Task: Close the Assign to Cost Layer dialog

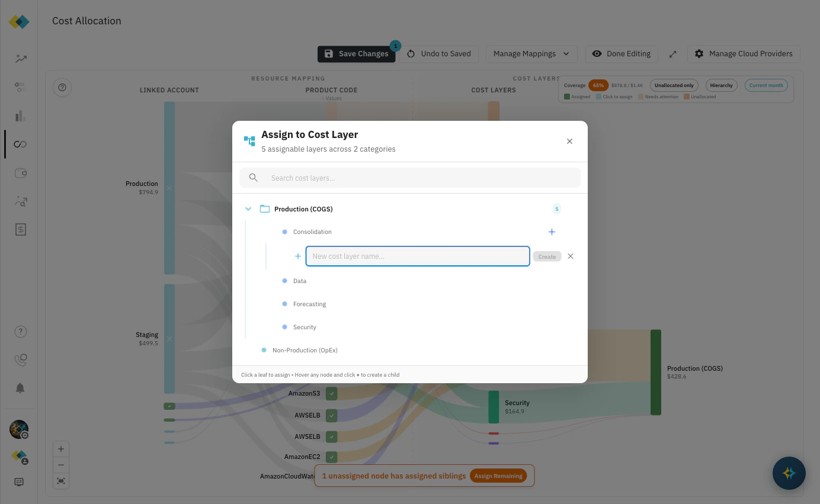Action: (x=569, y=142)
